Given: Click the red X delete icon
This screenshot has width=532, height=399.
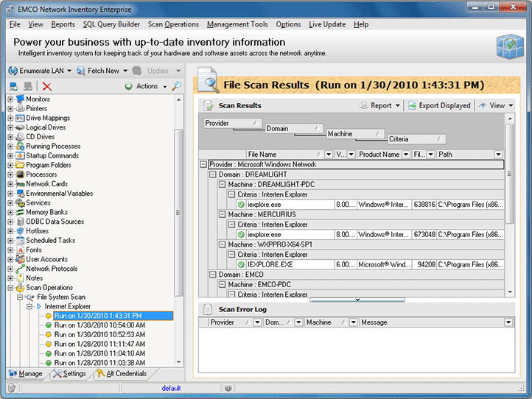Looking at the screenshot, I should click(47, 87).
